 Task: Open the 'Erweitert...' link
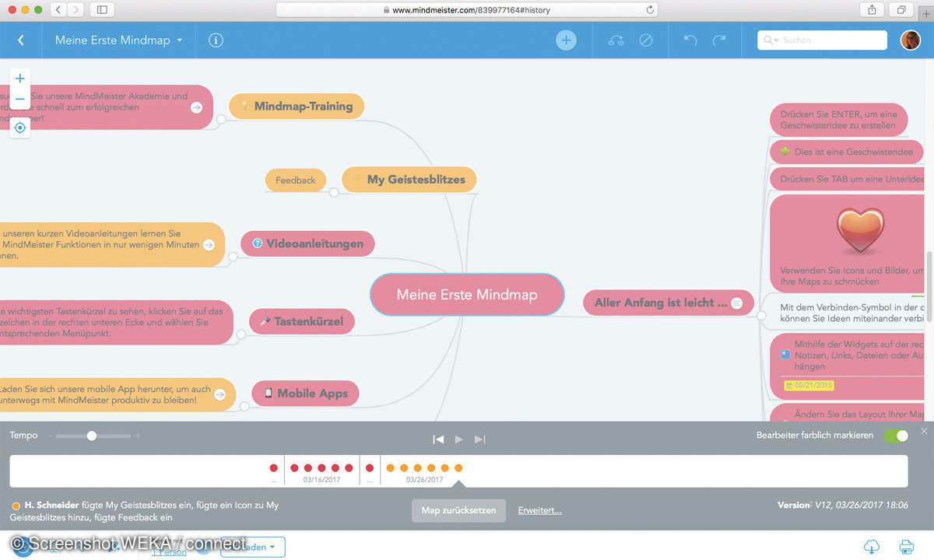539,510
